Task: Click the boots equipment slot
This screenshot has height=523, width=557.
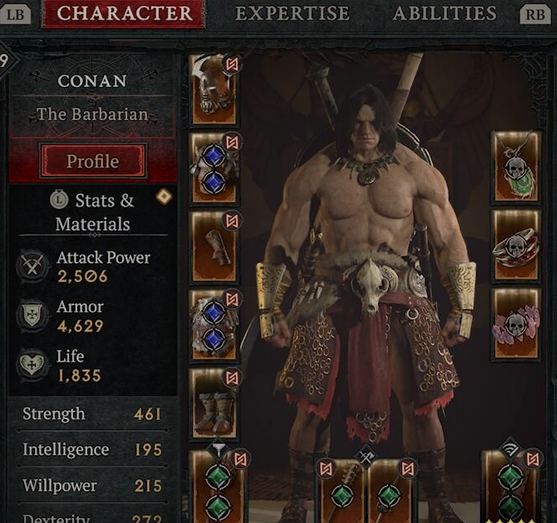Action: [214, 403]
